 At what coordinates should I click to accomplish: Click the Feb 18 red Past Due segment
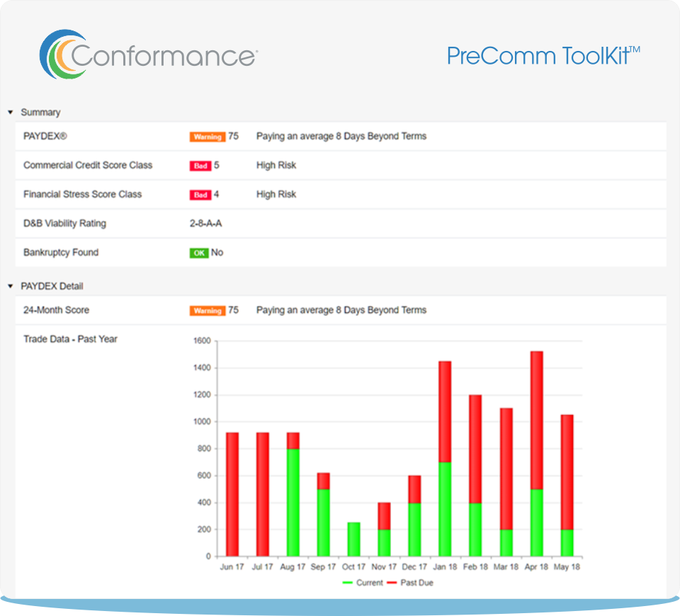[475, 449]
